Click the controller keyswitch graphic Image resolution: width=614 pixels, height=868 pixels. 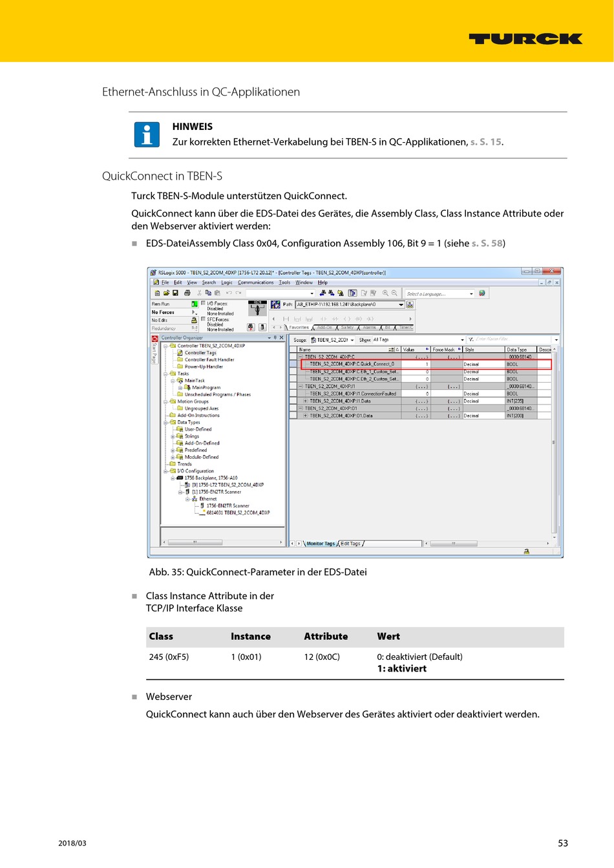click(x=257, y=308)
